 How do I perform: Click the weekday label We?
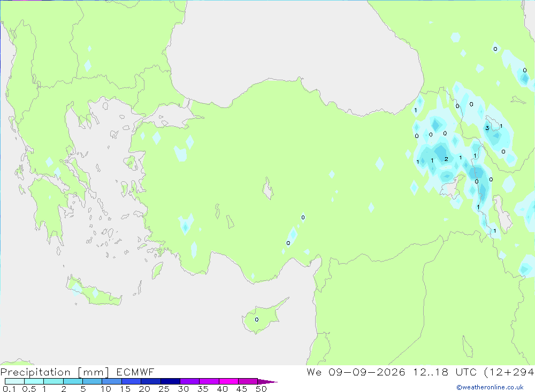pyautogui.click(x=314, y=372)
